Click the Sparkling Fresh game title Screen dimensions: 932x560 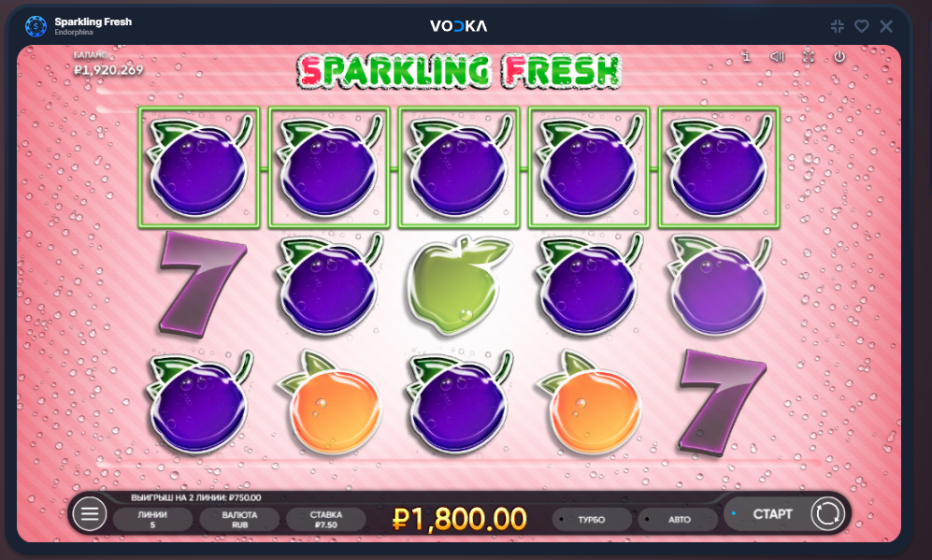click(x=93, y=22)
